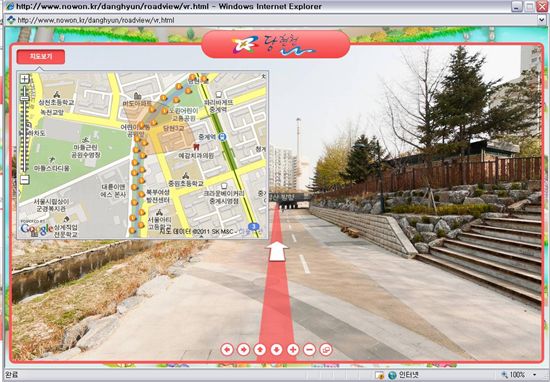The image size is (550, 382).
Task: Click the 중계역 subway station marker
Action: (x=222, y=136)
